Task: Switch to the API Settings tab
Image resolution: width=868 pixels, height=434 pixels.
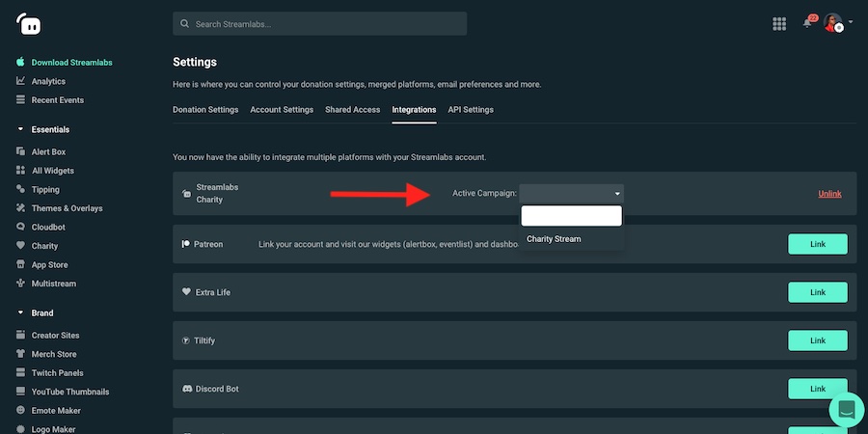Action: pyautogui.click(x=471, y=110)
